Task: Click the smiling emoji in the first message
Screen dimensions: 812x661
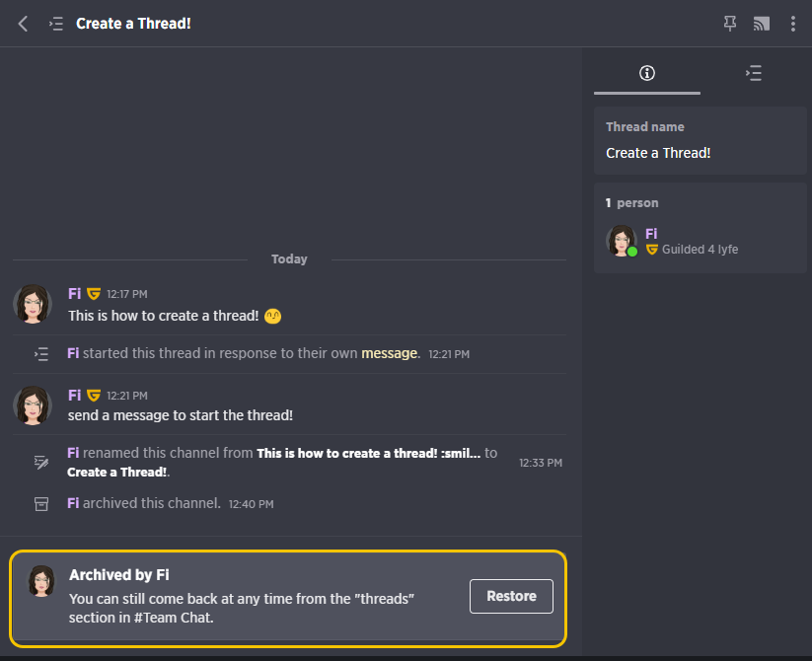Action: click(273, 316)
